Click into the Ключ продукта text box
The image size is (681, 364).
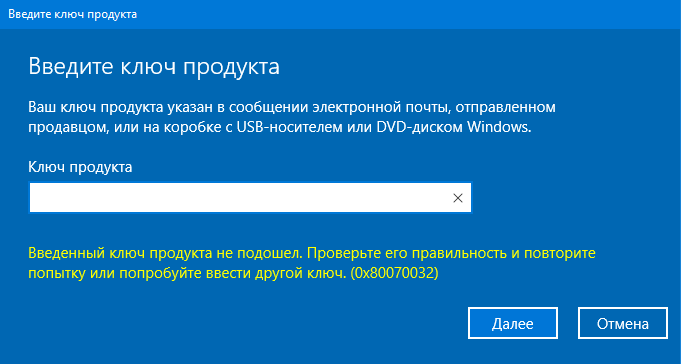click(250, 198)
